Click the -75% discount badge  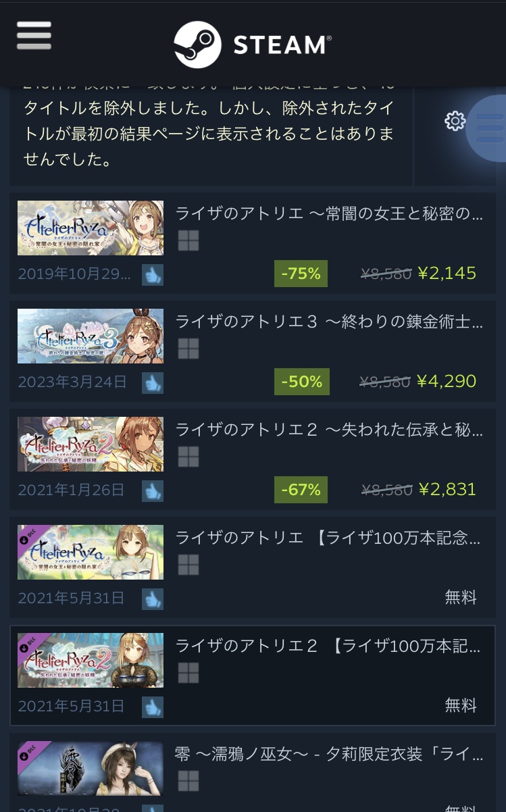click(301, 274)
